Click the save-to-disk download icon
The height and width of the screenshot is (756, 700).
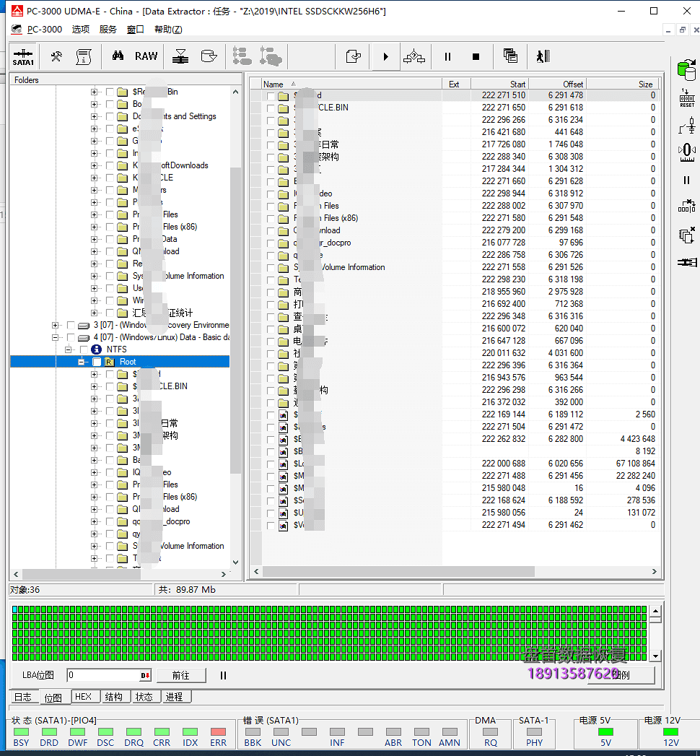(x=180, y=57)
